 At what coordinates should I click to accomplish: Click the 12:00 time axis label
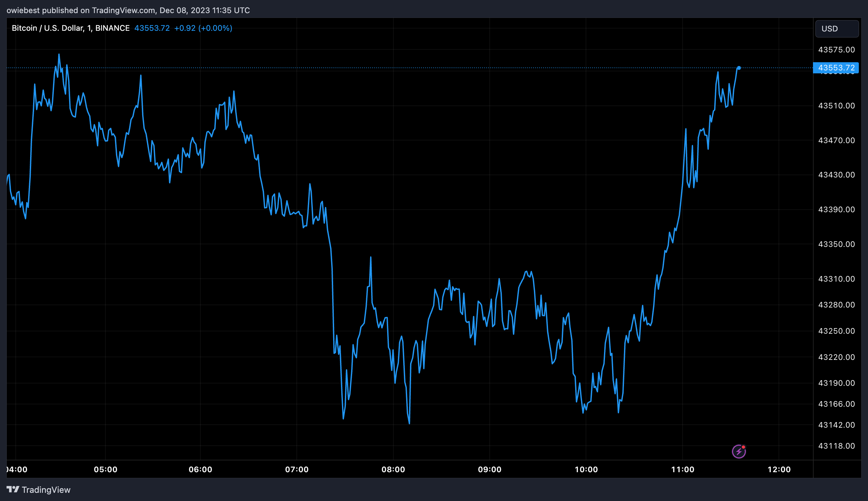click(x=779, y=469)
